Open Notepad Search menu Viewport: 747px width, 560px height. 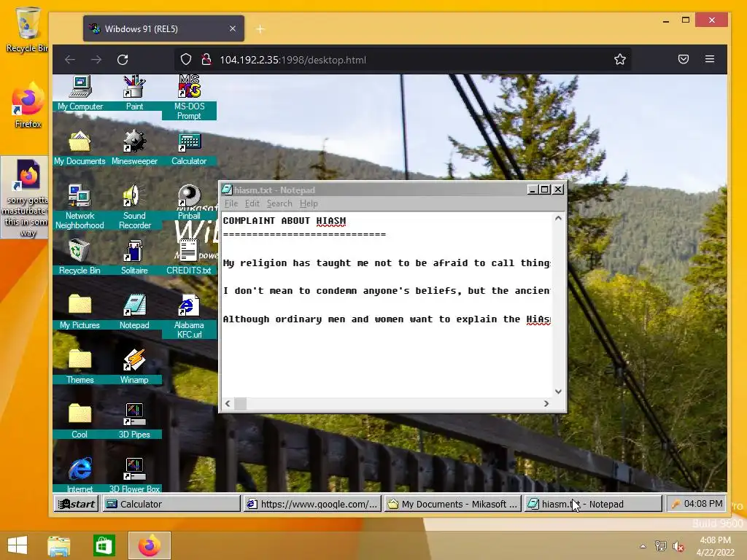click(x=279, y=204)
